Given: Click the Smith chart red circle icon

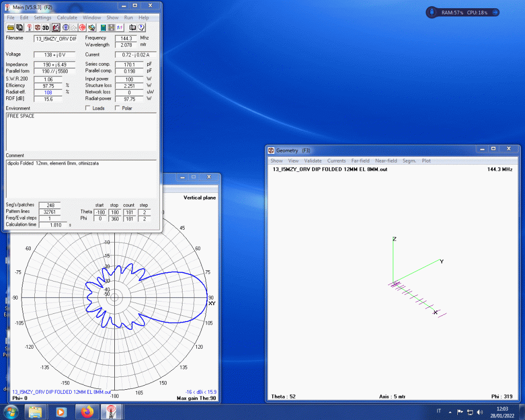Looking at the screenshot, I should tap(81, 28).
